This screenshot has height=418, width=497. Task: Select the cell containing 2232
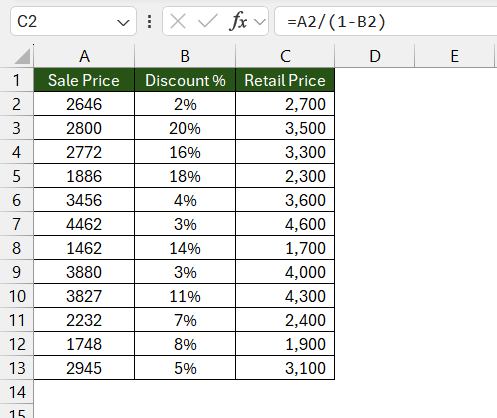[x=84, y=320]
